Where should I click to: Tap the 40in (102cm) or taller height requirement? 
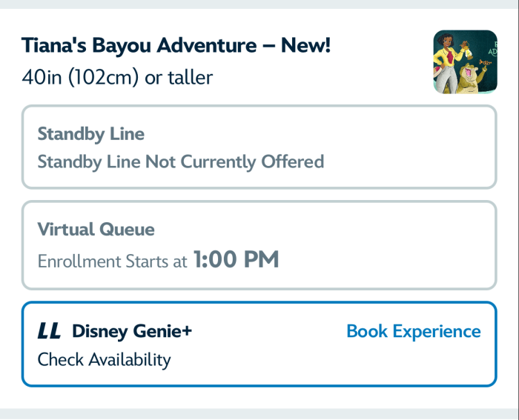click(117, 77)
